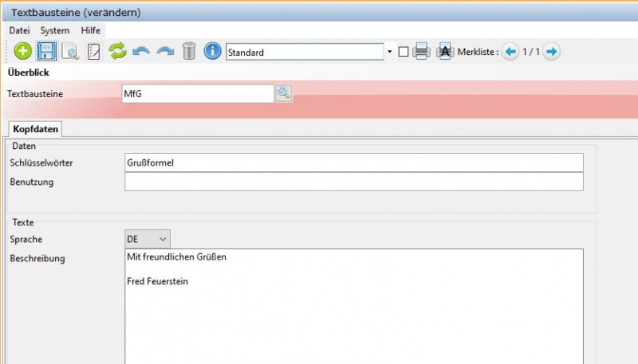Viewport: 638px width, 364px height.
Task: Click the edit notepad icon in toolbar
Action: (x=94, y=52)
